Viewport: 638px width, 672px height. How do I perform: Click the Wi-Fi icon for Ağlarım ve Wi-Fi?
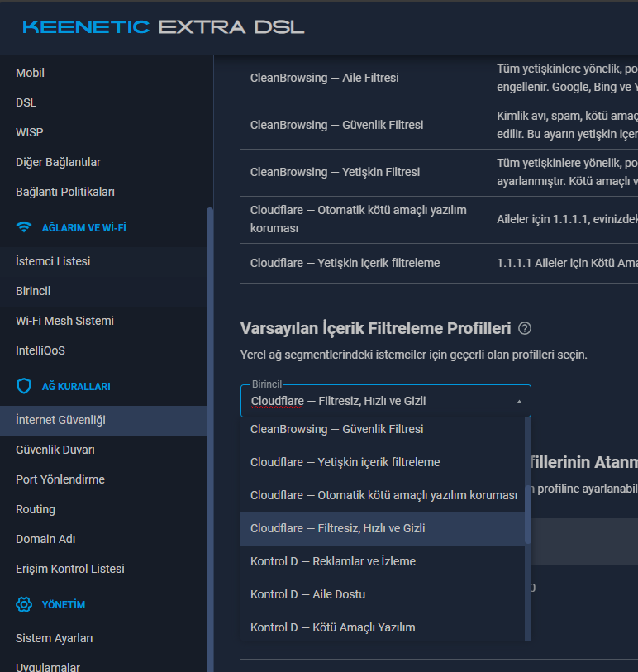coord(24,227)
